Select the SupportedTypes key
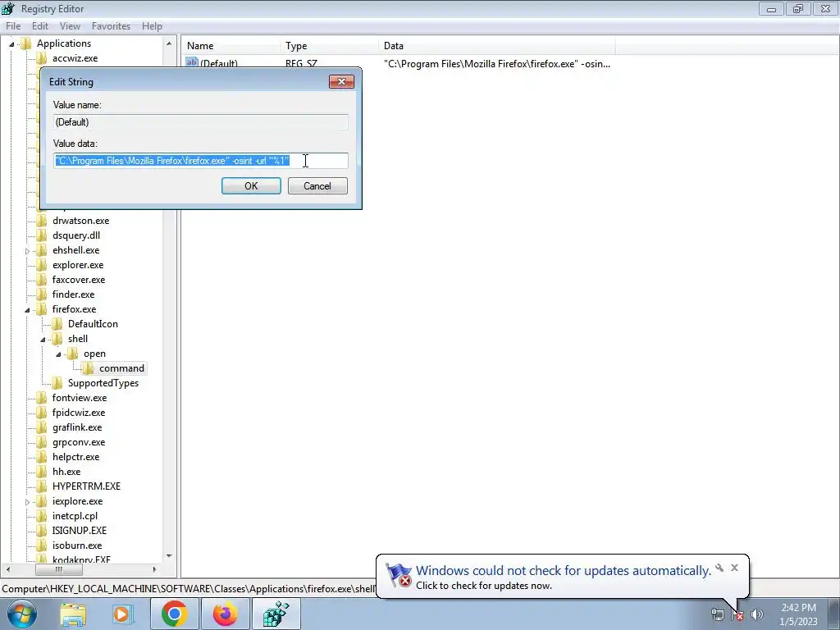Image resolution: width=840 pixels, height=630 pixels. [103, 383]
